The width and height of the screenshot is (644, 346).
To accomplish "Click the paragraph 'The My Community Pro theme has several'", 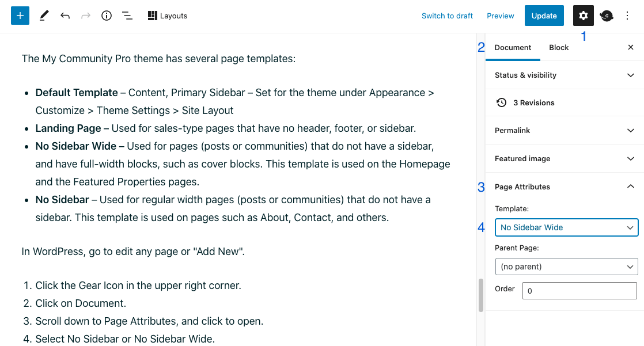I will point(158,59).
